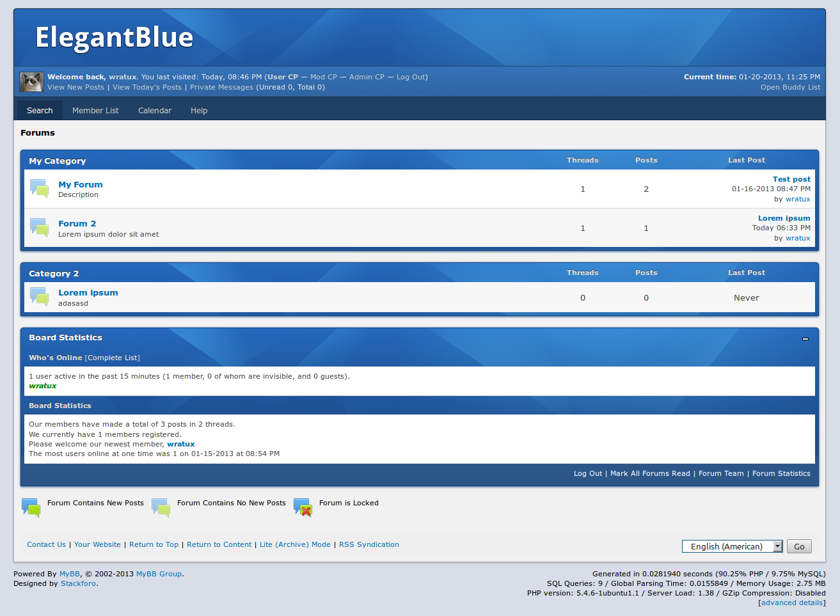Click the Forum Contains No New Posts legend icon
840x616 pixels.
[161, 507]
